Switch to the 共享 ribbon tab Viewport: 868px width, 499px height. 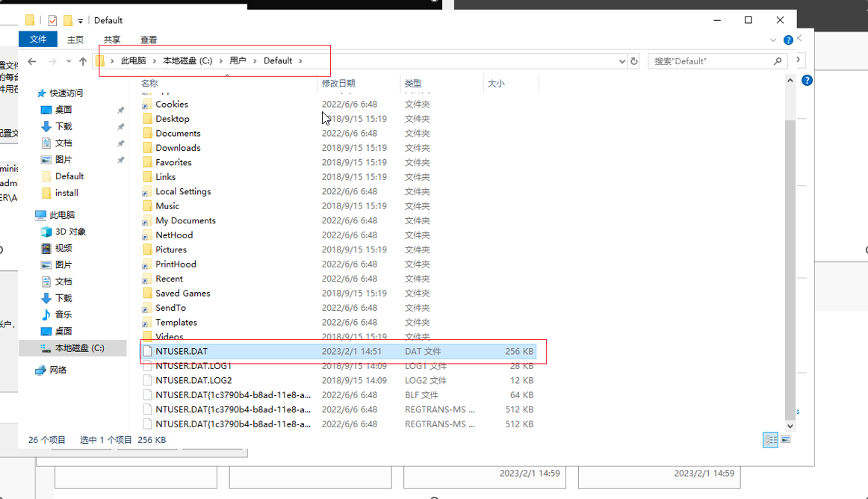[112, 40]
